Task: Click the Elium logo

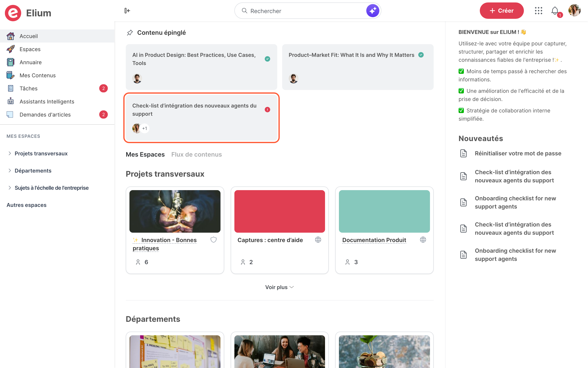Action: (x=28, y=13)
